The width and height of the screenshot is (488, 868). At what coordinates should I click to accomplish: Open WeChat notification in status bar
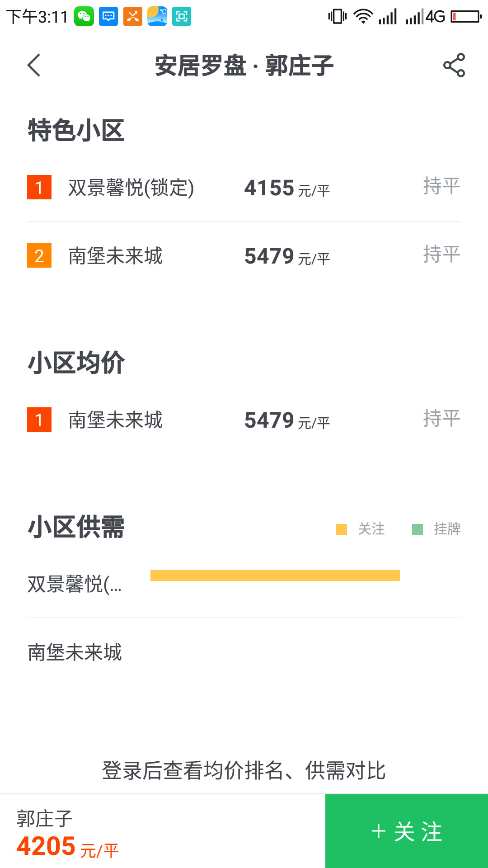point(84,17)
